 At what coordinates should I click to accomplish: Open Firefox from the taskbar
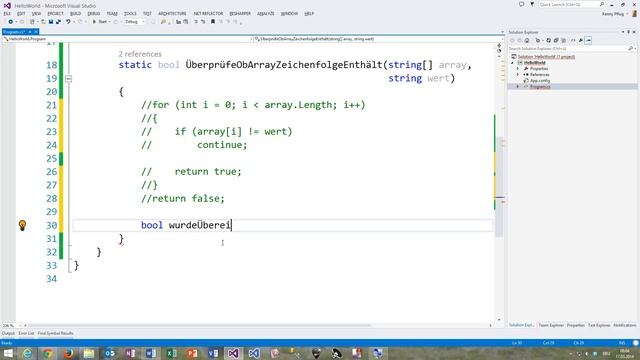click(x=68, y=353)
